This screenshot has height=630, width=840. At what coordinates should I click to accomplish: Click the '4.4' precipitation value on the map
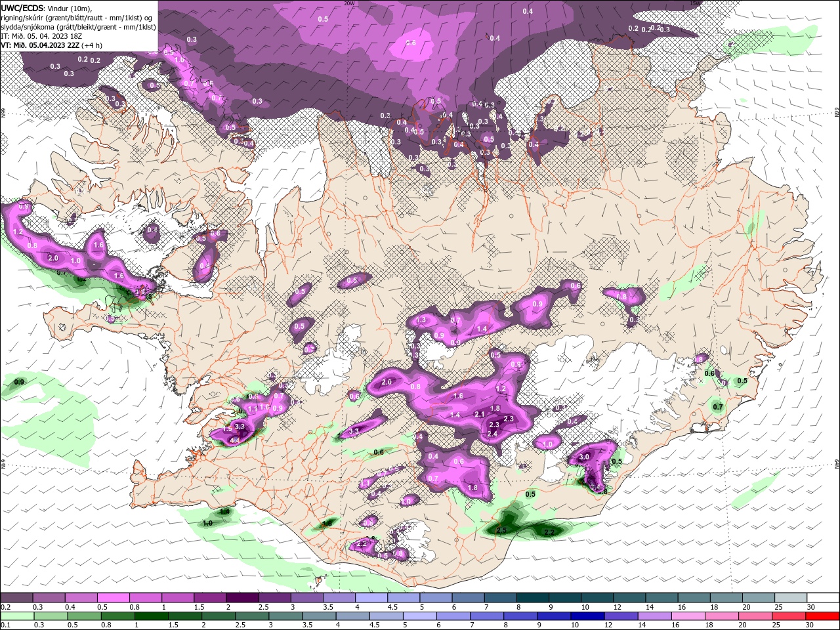[x=234, y=440]
